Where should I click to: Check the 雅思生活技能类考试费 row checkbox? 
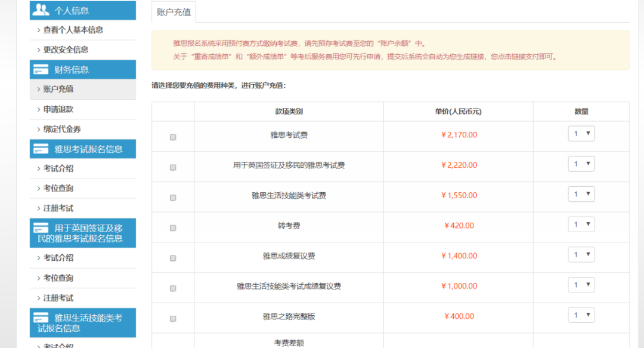tap(173, 198)
